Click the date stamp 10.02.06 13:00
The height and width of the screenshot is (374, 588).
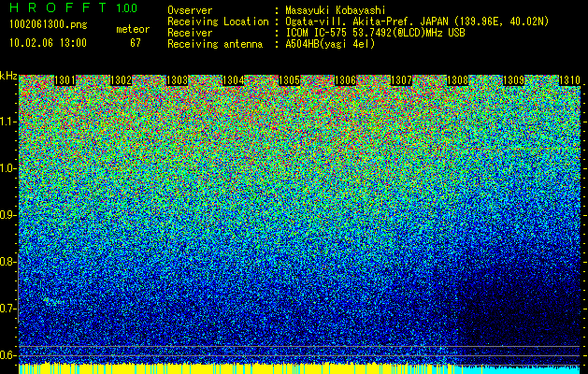click(x=48, y=43)
